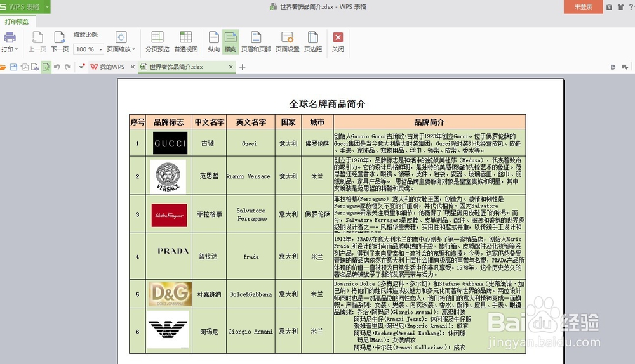
Task: Open the 打印 dropdown arrow
Action: coord(17,49)
